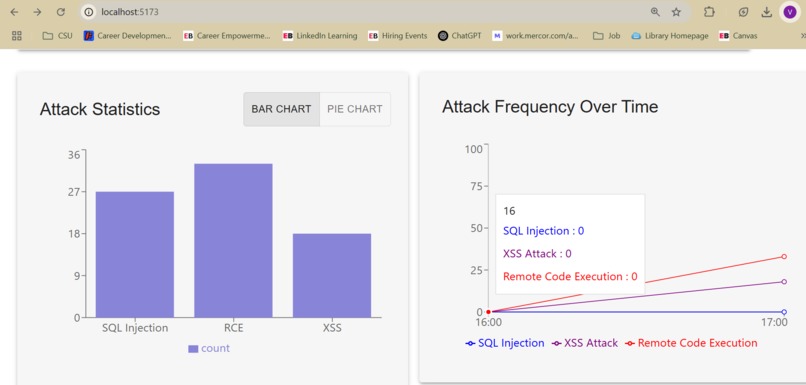Viewport: 806px width, 385px height.
Task: Go back using the browser back arrow
Action: point(14,12)
